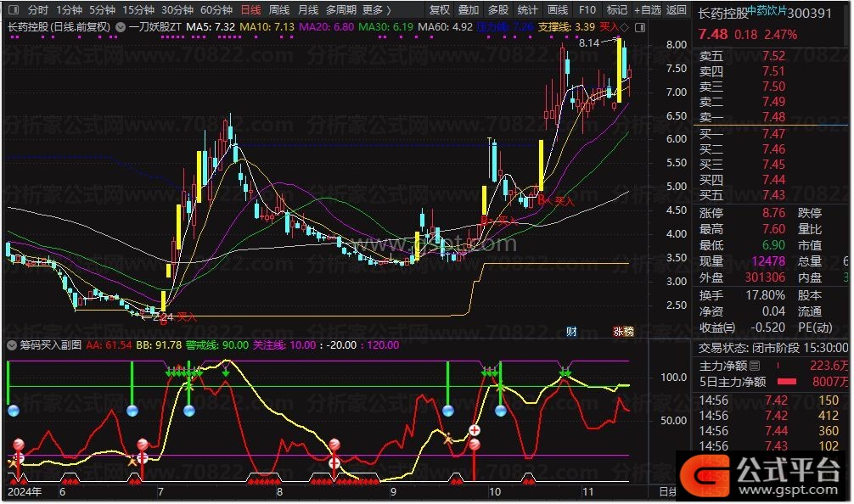This screenshot has height=504, width=854.
Task: Click the 警戒线: 90.00 label
Action: coord(217,345)
